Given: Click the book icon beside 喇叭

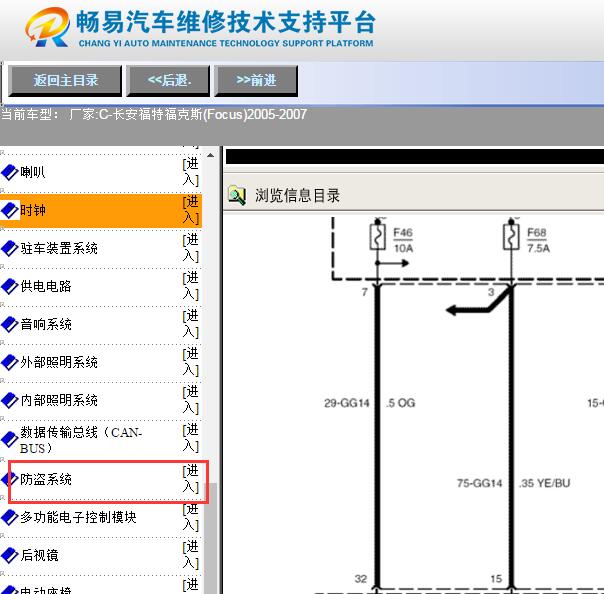Looking at the screenshot, I should pos(10,172).
